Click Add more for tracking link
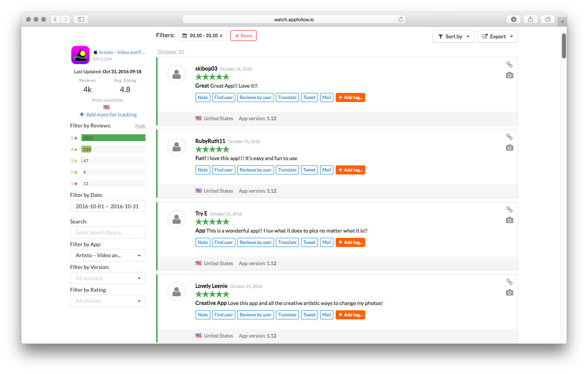Image resolution: width=588 pixels, height=374 pixels. [x=108, y=115]
